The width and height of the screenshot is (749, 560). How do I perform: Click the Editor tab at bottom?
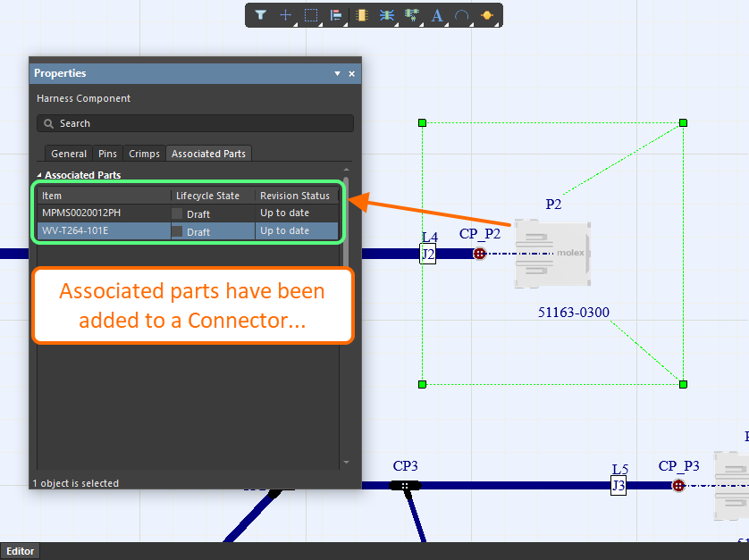21,551
